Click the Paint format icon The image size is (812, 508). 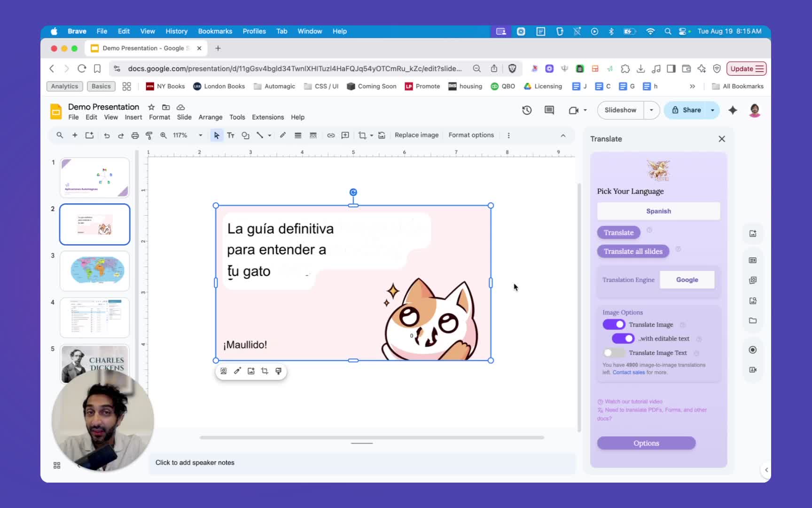(x=149, y=135)
